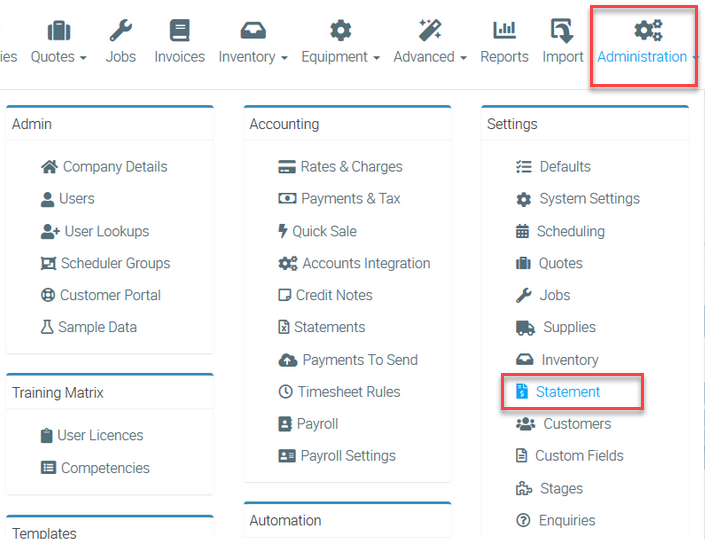This screenshot has width=705, height=539.
Task: Click the Scheduling calendar icon
Action: click(523, 232)
